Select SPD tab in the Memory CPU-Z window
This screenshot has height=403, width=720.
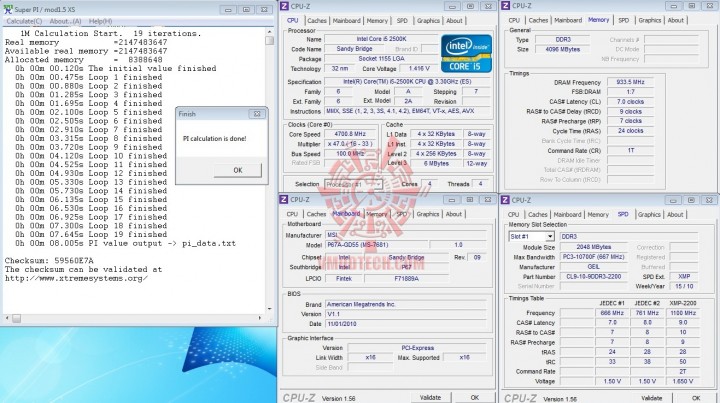click(624, 20)
